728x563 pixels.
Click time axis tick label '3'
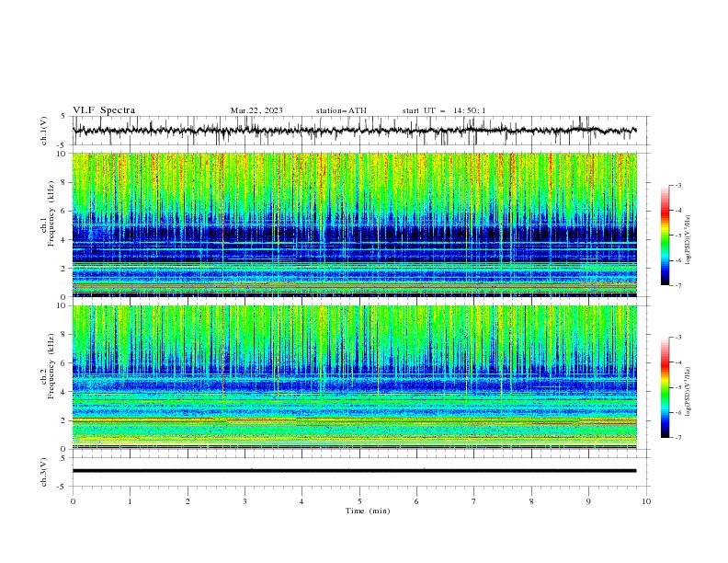point(245,501)
